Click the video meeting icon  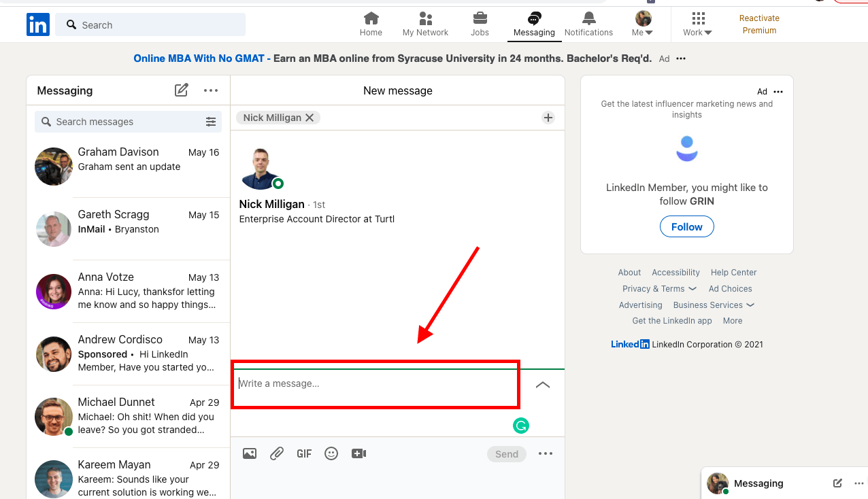pos(358,453)
